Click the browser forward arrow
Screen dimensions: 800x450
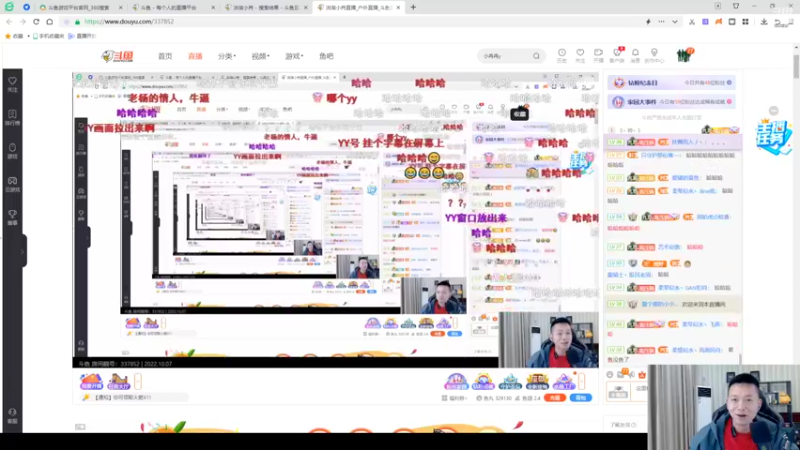coord(22,22)
